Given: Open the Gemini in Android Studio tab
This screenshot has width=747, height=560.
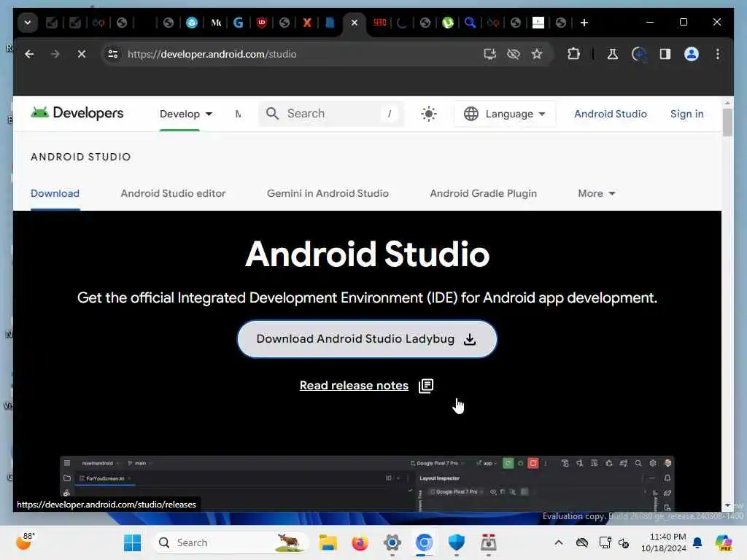Looking at the screenshot, I should click(x=328, y=193).
